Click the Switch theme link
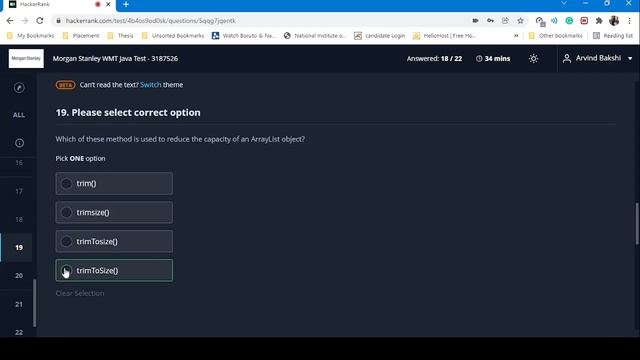 (151, 85)
